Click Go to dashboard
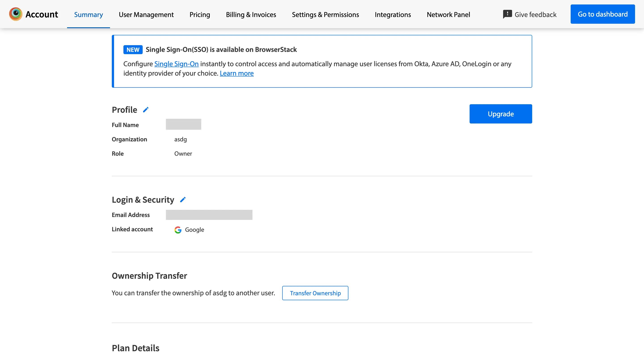 (x=602, y=14)
